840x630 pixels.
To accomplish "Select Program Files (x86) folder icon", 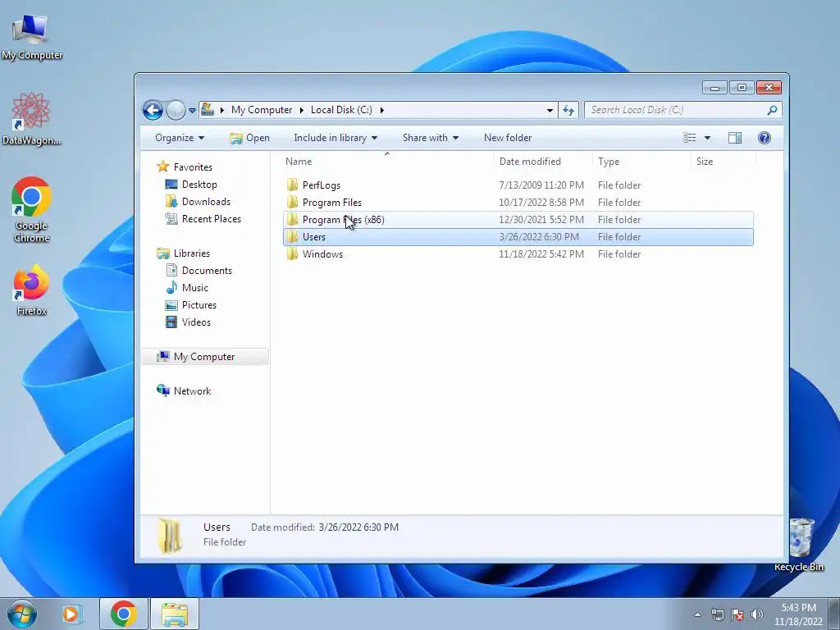I will [292, 220].
